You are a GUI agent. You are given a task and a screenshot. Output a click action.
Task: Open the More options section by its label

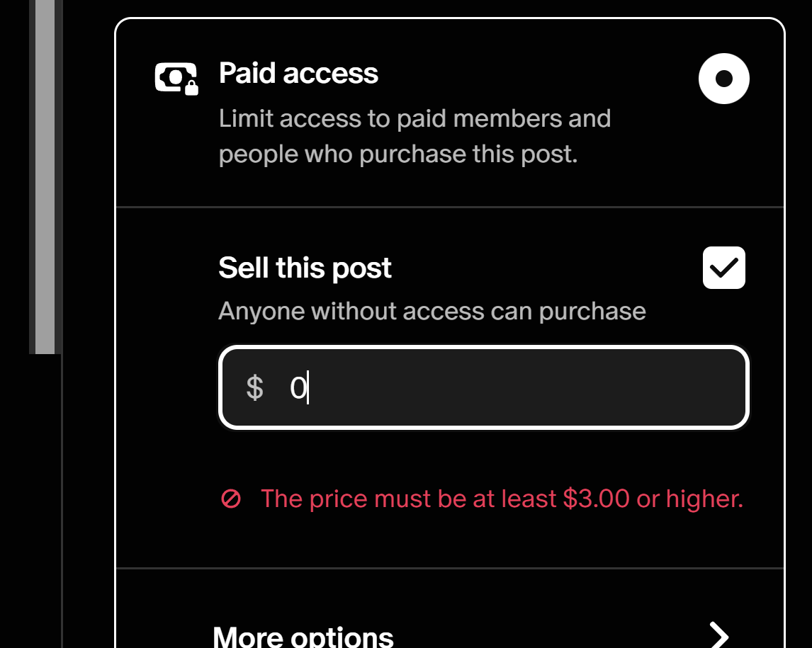tap(303, 637)
